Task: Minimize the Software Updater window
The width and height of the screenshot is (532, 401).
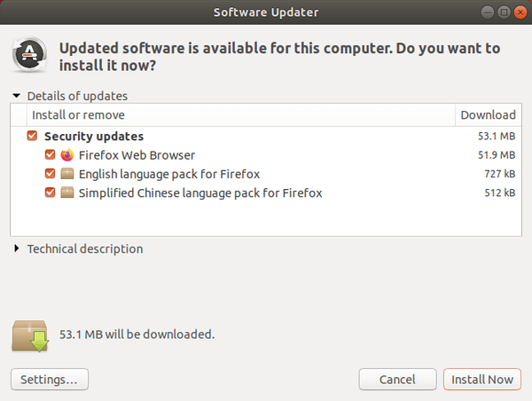Action: coord(489,12)
